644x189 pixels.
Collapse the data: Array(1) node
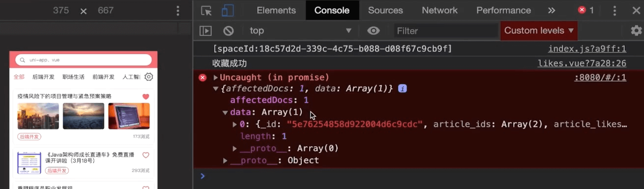(x=225, y=112)
